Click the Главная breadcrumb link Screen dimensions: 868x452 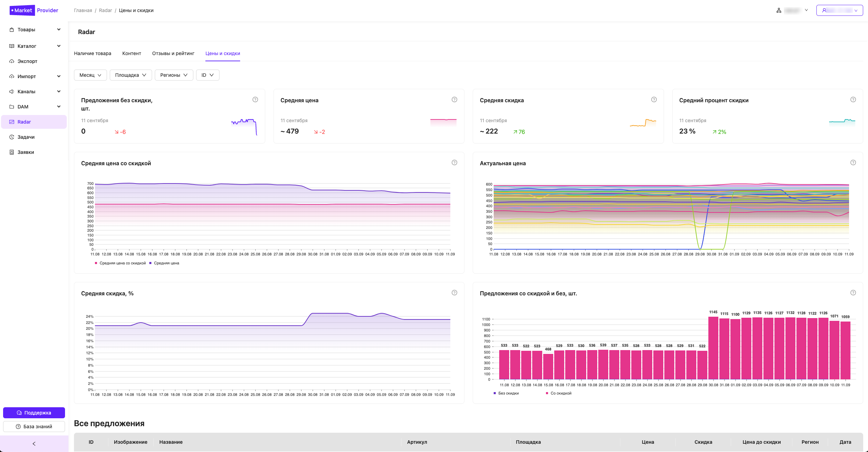[x=83, y=10]
